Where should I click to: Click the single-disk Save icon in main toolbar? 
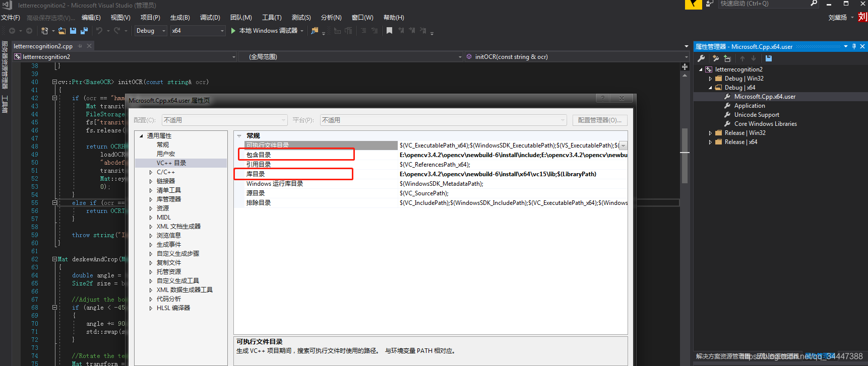(73, 31)
